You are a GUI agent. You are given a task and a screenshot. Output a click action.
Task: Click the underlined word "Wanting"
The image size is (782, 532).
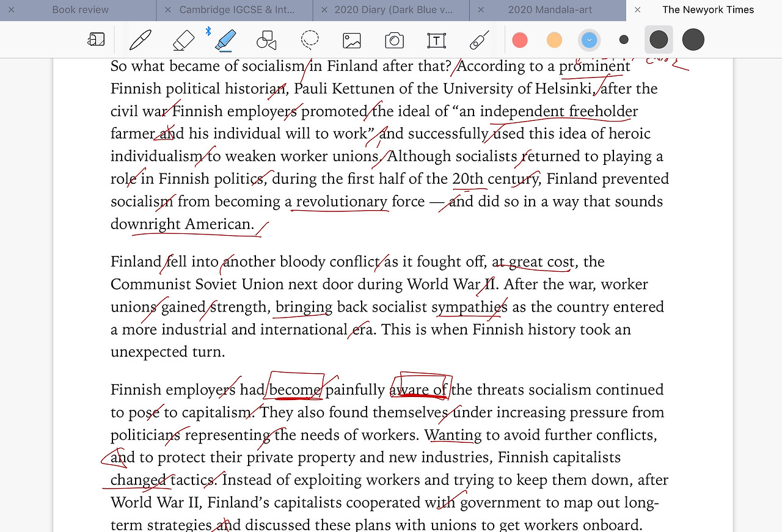point(453,435)
